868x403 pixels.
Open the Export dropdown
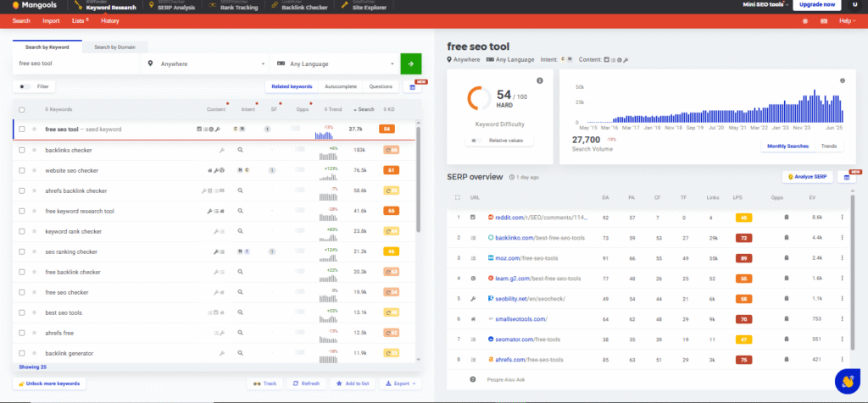point(401,383)
